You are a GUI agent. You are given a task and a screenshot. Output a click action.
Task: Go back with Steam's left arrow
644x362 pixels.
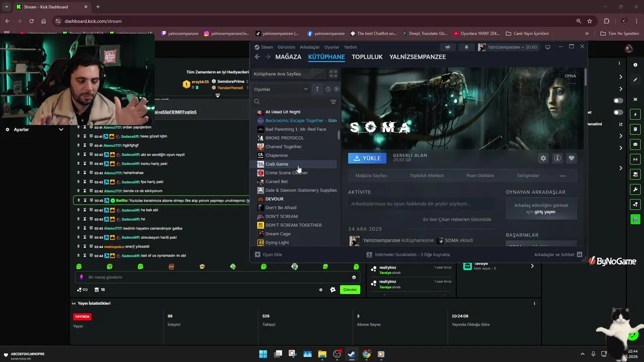click(257, 57)
